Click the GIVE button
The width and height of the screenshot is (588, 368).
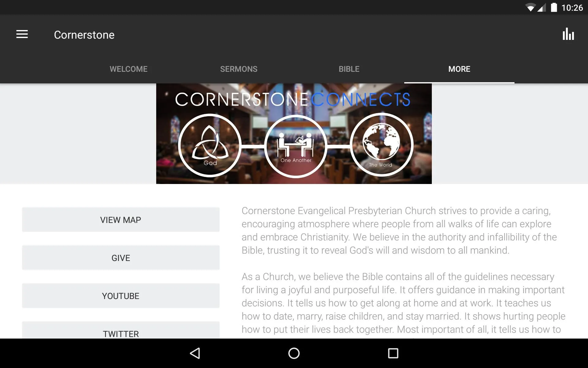coord(121,258)
